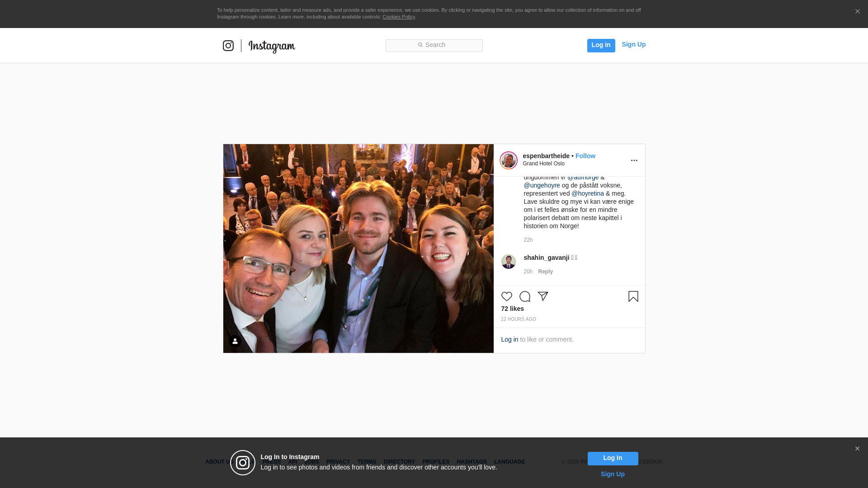The height and width of the screenshot is (488, 868).
Task: Like the post with heart icon
Action: coord(506,296)
